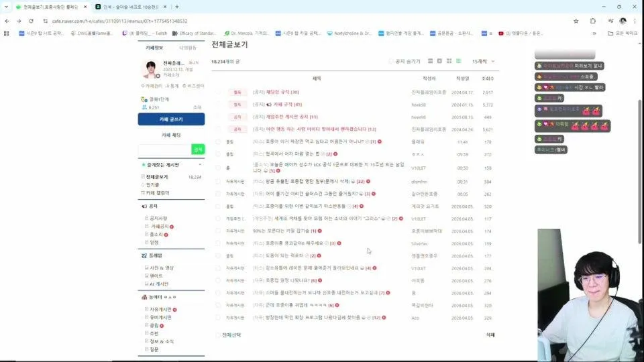
Task: Click the cafe profile thumbnail image
Action: (151, 69)
